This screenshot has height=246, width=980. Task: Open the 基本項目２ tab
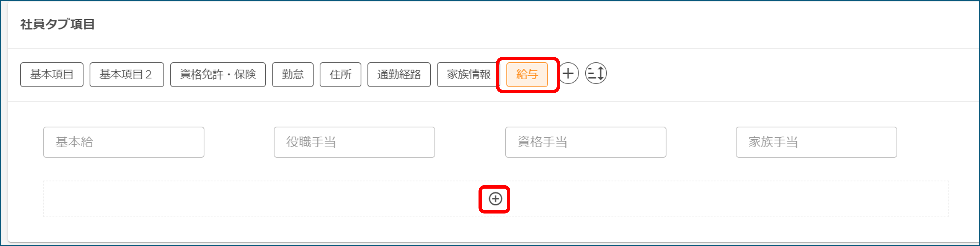pyautogui.click(x=127, y=75)
